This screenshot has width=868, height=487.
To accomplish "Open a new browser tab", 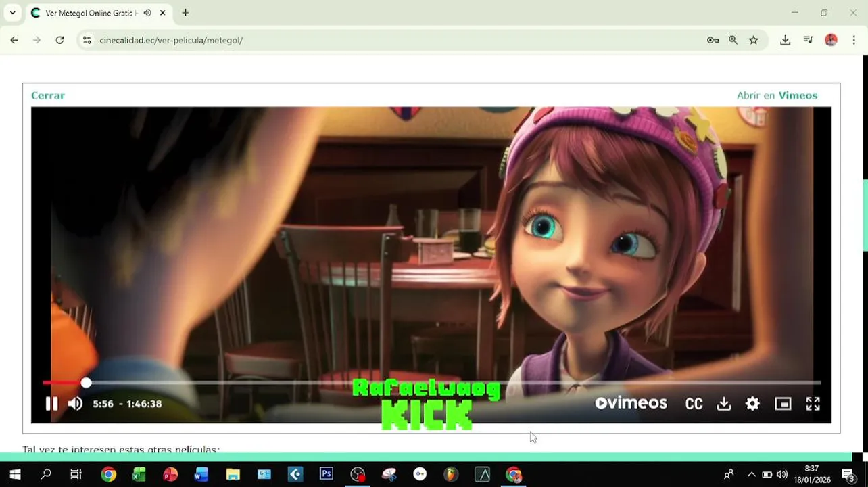I will click(185, 13).
